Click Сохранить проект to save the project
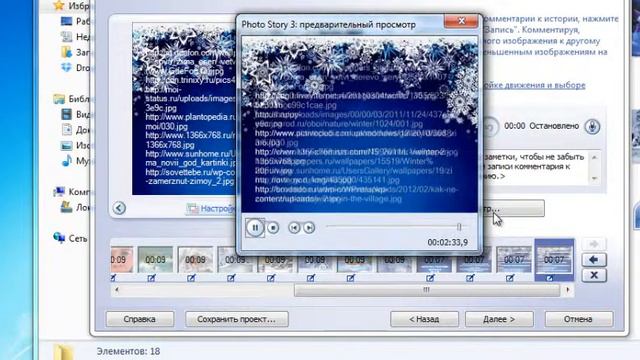 point(236,319)
